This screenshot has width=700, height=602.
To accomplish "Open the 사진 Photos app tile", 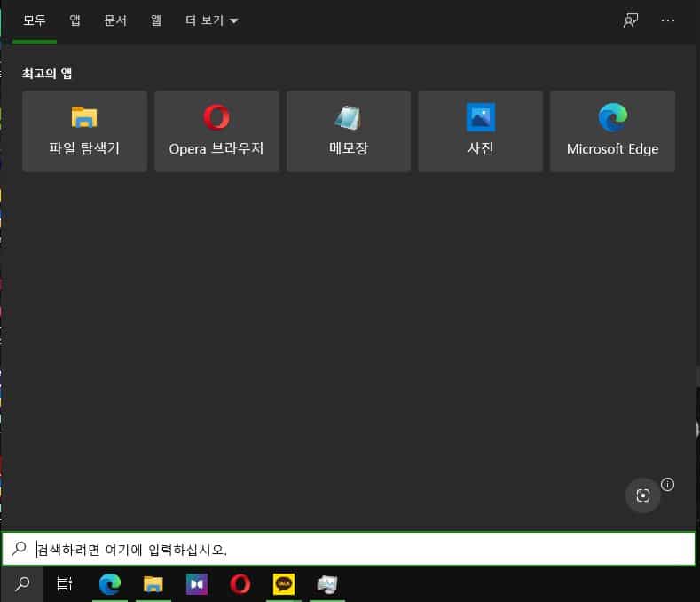I will coord(480,131).
